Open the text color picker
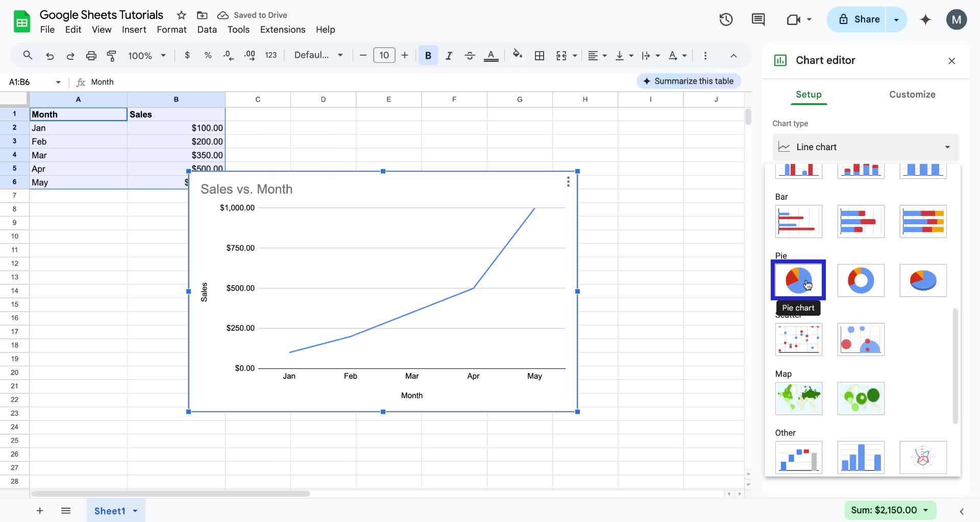Screen dimensions: 980x522 pyautogui.click(x=491, y=55)
